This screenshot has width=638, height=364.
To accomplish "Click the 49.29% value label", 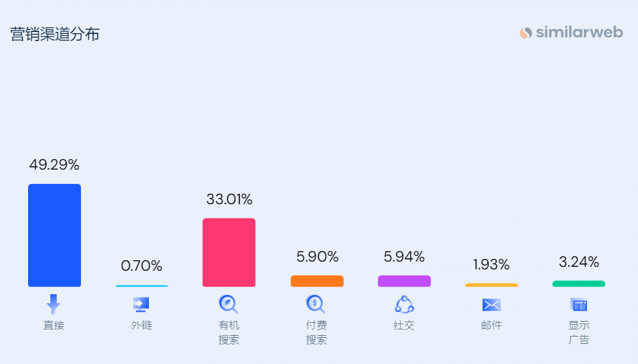I will tap(54, 165).
